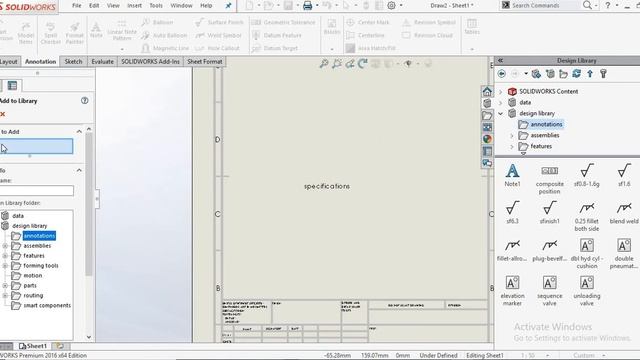The height and width of the screenshot is (360, 640).
Task: Click the Items to Add selection box
Action: pos(36,146)
